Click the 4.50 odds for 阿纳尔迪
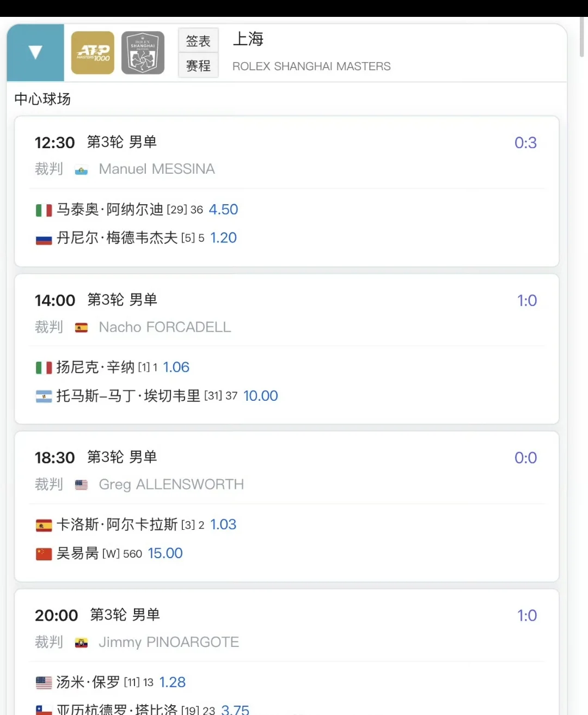The width and height of the screenshot is (588, 715). point(223,210)
